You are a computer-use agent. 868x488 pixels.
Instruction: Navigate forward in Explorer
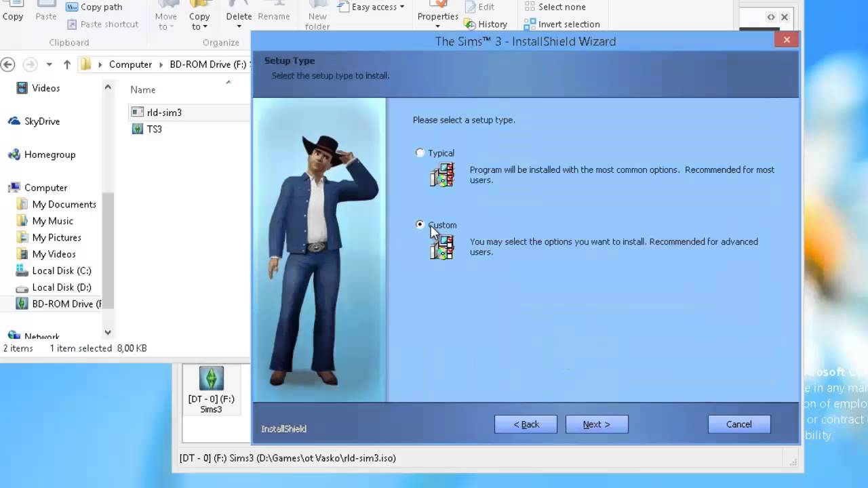[x=30, y=64]
